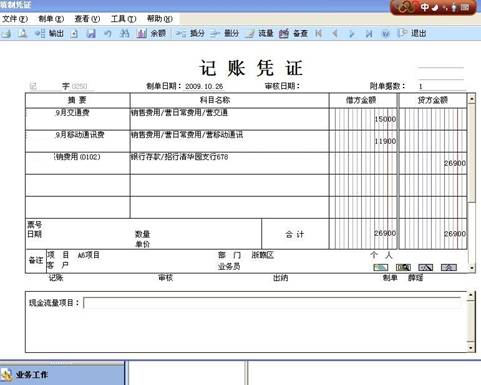Click the 附单据数 attachment count field
Viewport: 481px width, 385px height.
pyautogui.click(x=441, y=86)
